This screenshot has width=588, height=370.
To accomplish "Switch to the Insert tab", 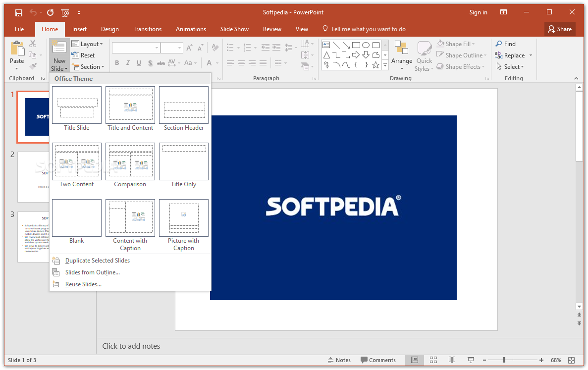I will point(79,29).
